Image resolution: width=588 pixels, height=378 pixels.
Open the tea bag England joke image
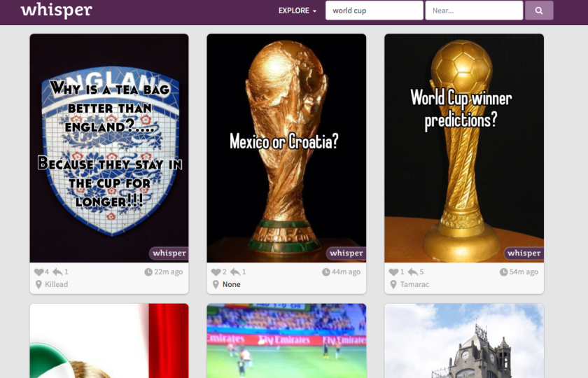109,148
